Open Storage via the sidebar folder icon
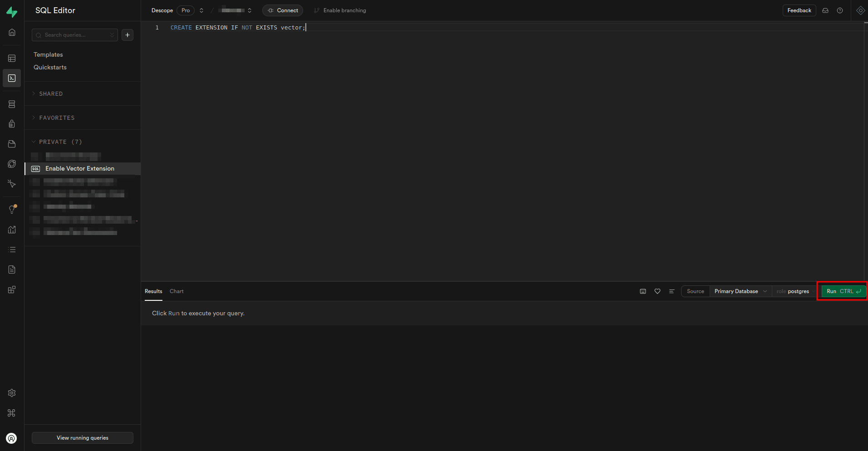The width and height of the screenshot is (868, 451). [12, 144]
